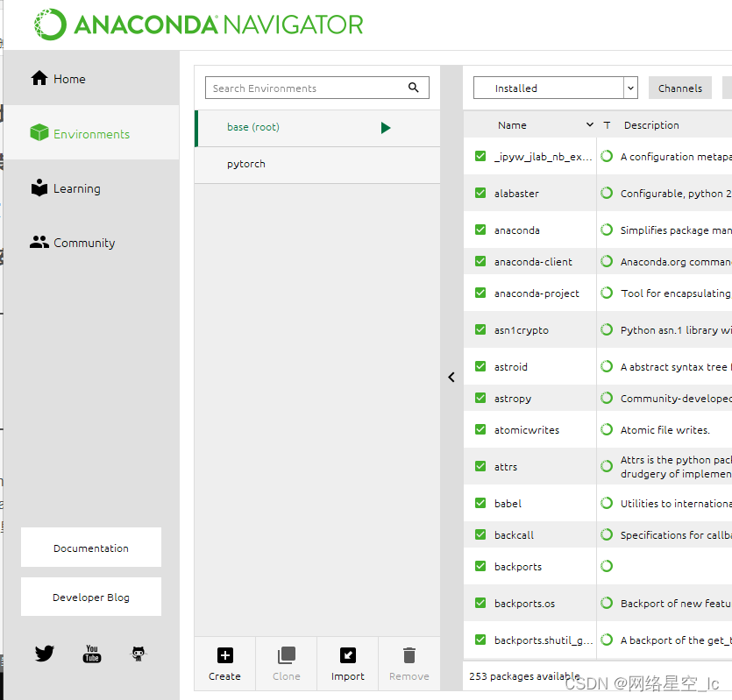Remove the selected environment
This screenshot has height=700, width=732.
point(409,663)
